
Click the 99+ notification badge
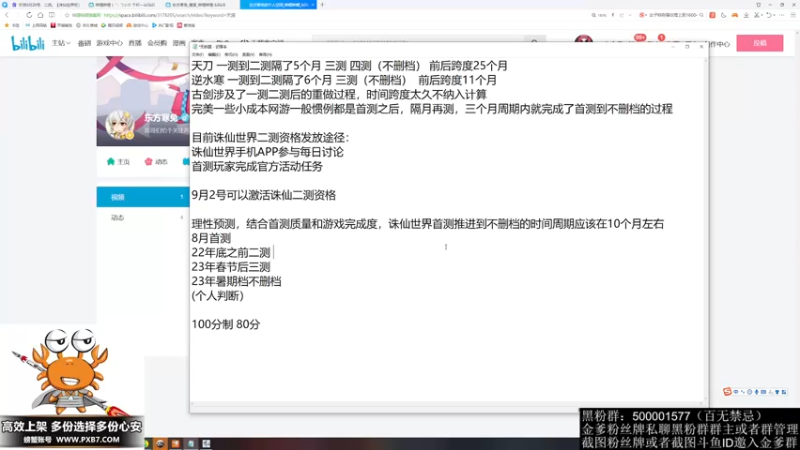pos(640,37)
